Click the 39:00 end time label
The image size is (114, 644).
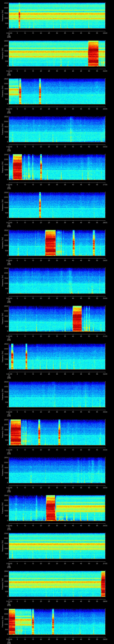click(x=105, y=639)
